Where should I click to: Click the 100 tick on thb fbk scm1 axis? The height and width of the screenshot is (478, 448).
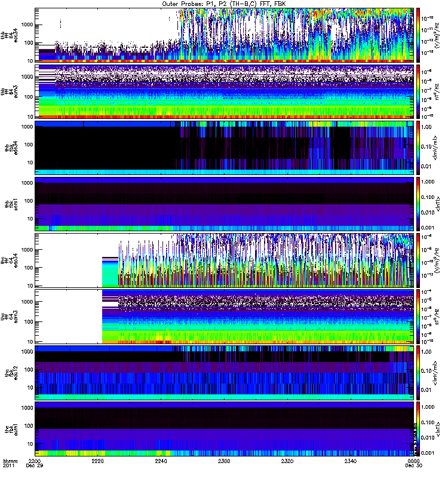click(x=29, y=201)
